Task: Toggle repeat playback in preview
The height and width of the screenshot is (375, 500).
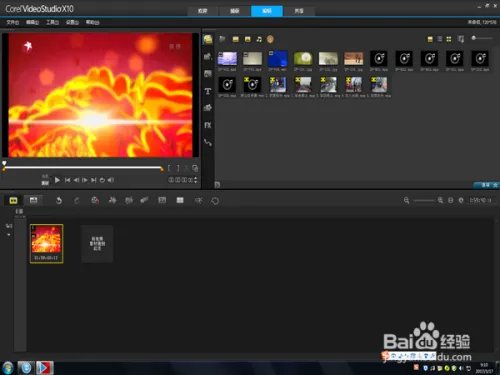Action: 102,180
